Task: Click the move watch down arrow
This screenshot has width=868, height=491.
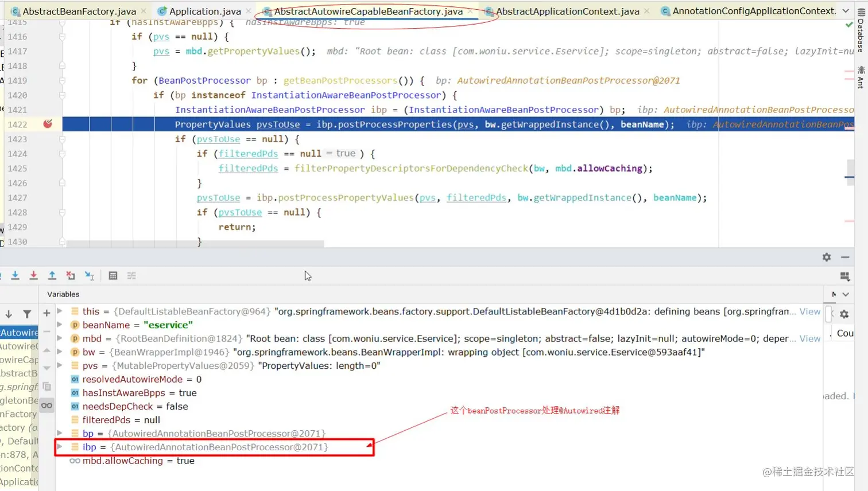Action: click(x=46, y=368)
